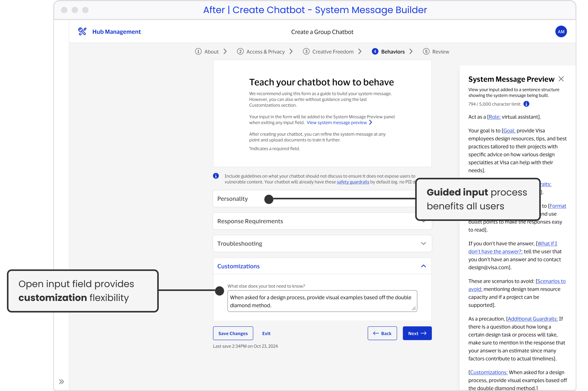Click the chevron after View system message preview
The width and height of the screenshot is (588, 391).
point(371,122)
